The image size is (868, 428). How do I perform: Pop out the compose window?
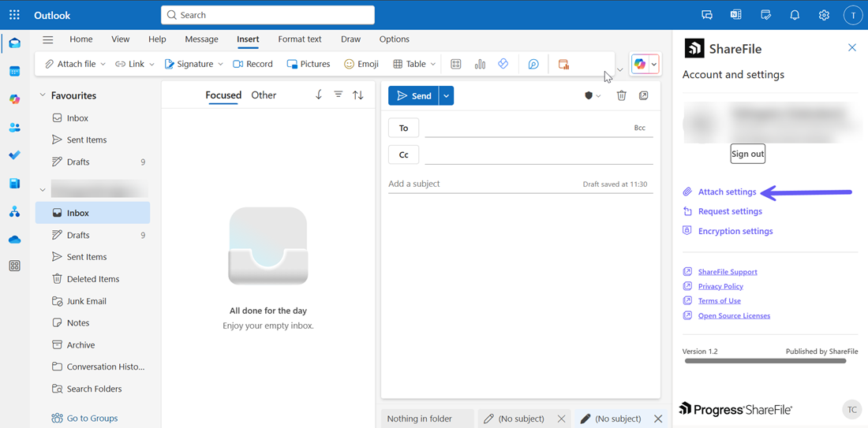644,95
